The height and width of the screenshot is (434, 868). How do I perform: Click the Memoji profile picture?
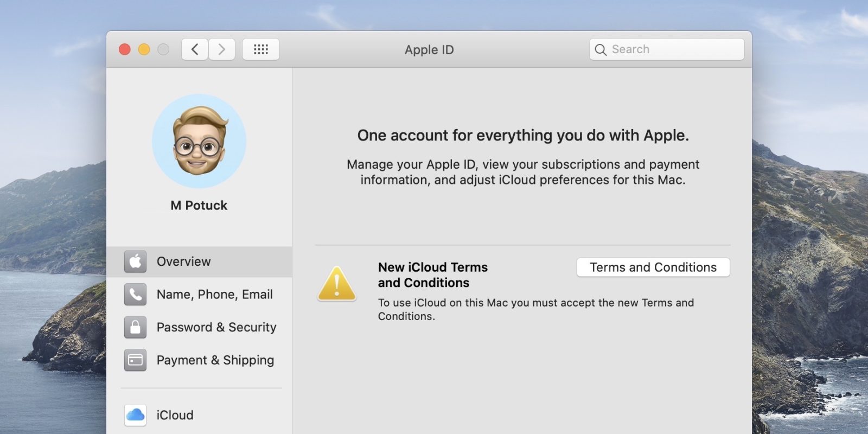click(199, 141)
